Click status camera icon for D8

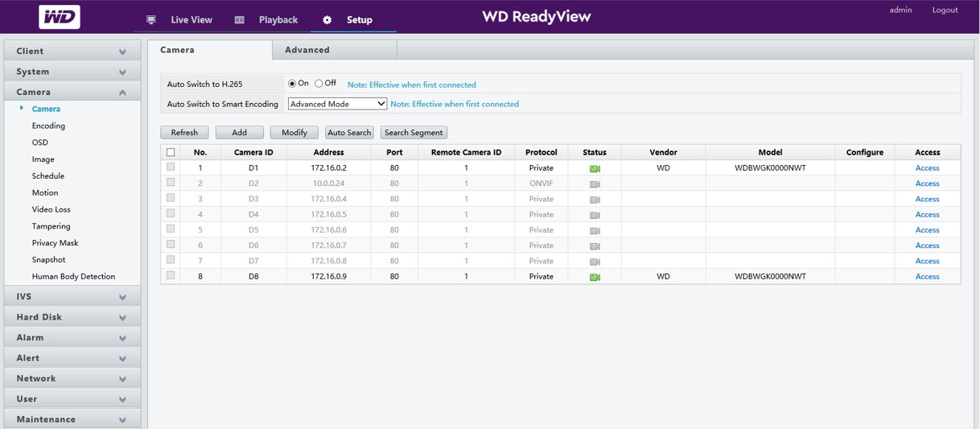click(595, 277)
